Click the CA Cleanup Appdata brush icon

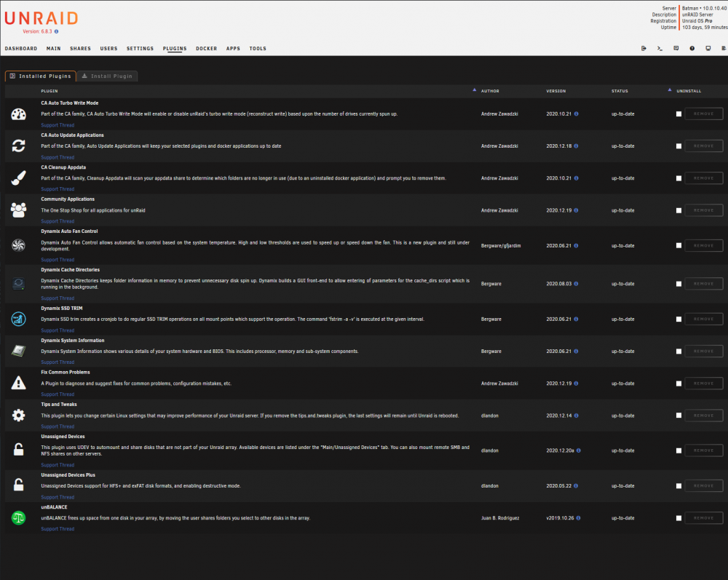pos(19,178)
